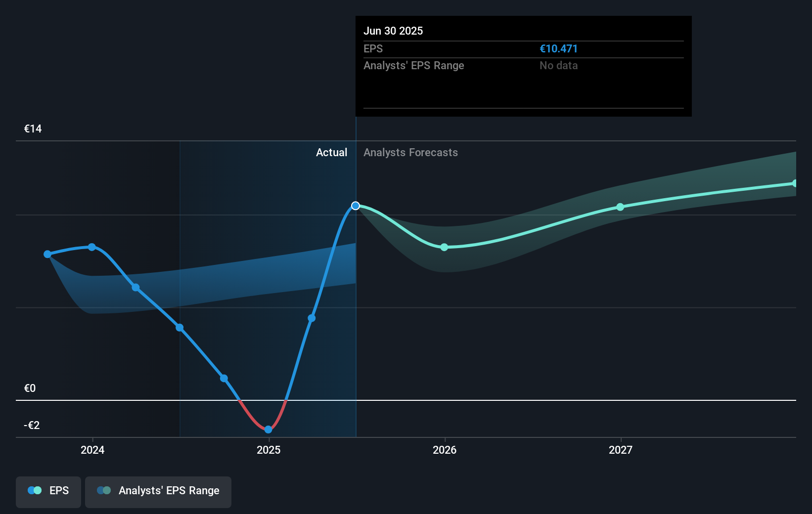Click the EPS legend color dot
Image resolution: width=812 pixels, height=514 pixels.
[33, 490]
